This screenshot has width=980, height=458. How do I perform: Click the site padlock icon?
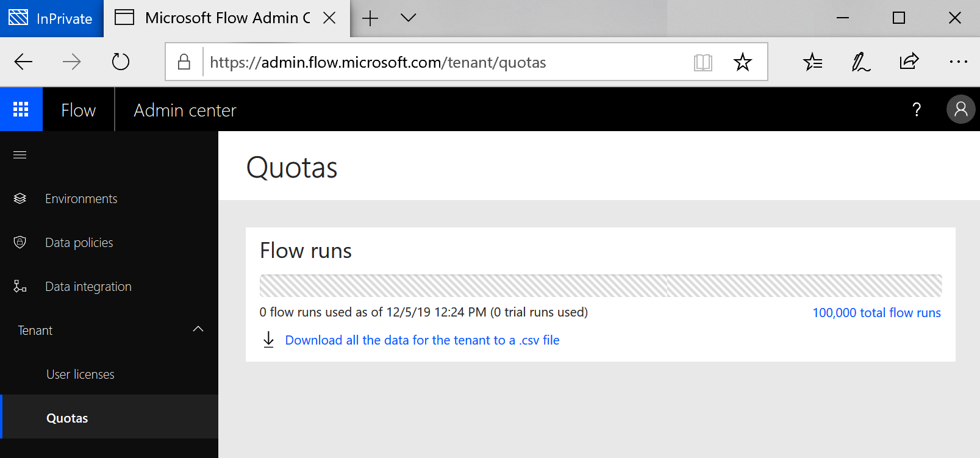click(184, 62)
